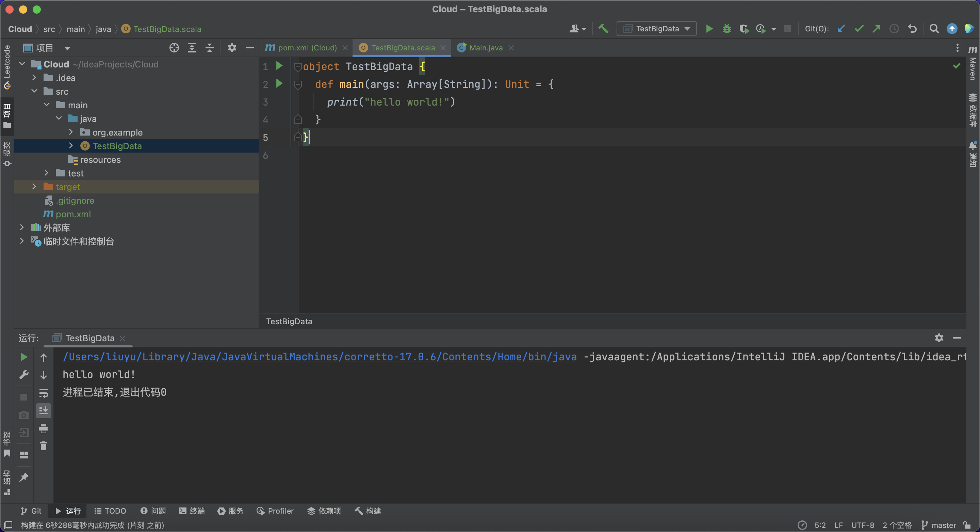Screen dimensions: 980x532
Task: Click the 5:2 cursor position indicator
Action: pyautogui.click(x=820, y=525)
